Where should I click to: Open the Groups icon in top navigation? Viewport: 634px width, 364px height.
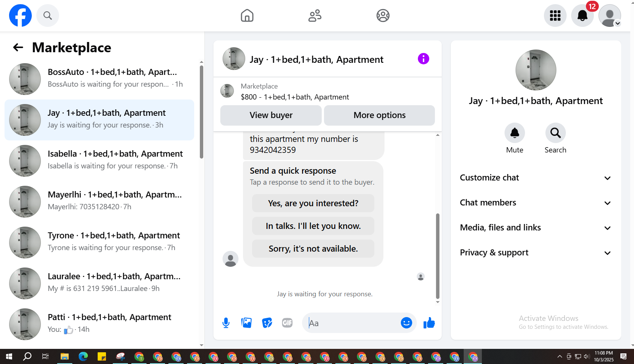383,16
